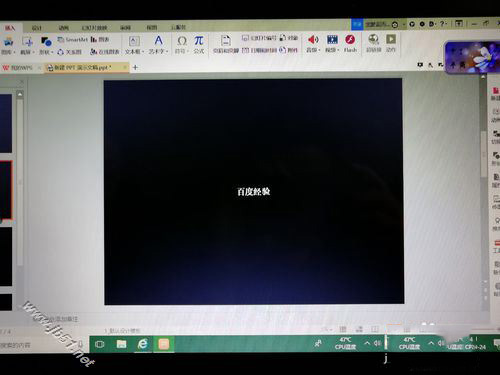Open the 视图 view tab
This screenshot has width=500, height=375.
[x=152, y=27]
